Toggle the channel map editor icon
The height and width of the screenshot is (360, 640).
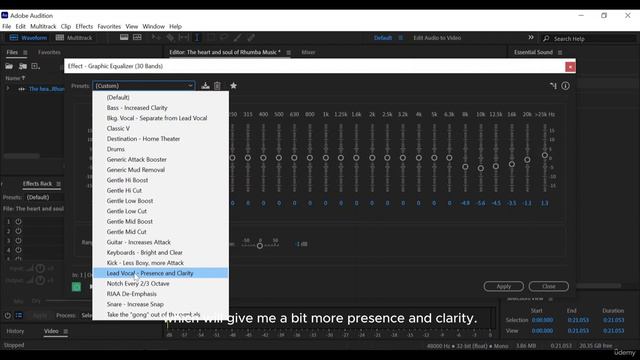tap(553, 86)
